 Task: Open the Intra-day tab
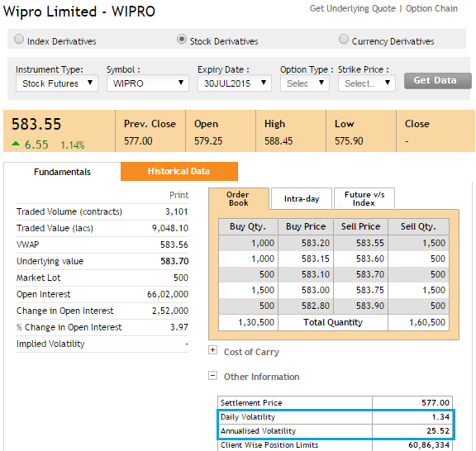pos(302,199)
